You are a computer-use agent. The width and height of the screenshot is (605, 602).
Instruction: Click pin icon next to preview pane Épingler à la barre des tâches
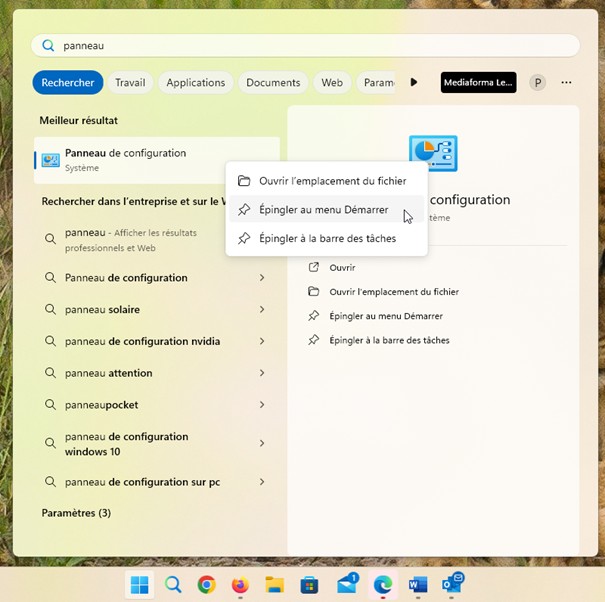coord(314,340)
